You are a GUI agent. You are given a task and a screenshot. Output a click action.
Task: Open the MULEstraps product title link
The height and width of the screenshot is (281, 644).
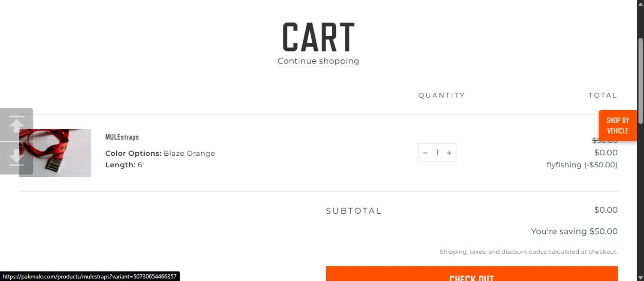[122, 137]
